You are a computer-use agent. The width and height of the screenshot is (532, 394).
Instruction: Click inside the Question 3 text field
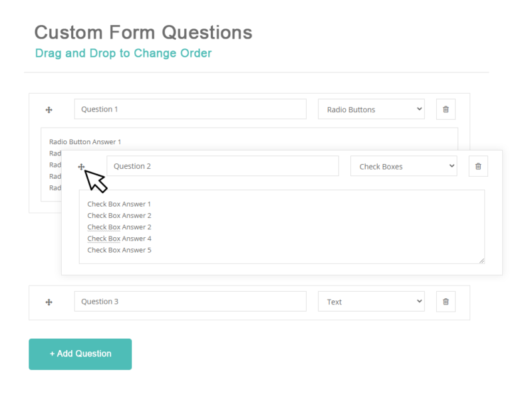190,301
